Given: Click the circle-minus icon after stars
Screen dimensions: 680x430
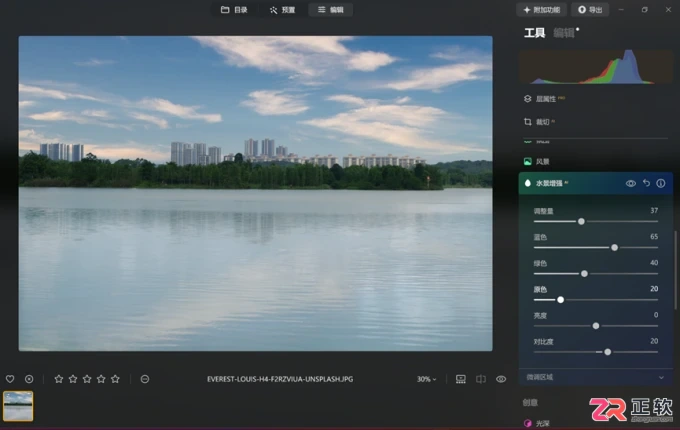Looking at the screenshot, I should click(145, 379).
